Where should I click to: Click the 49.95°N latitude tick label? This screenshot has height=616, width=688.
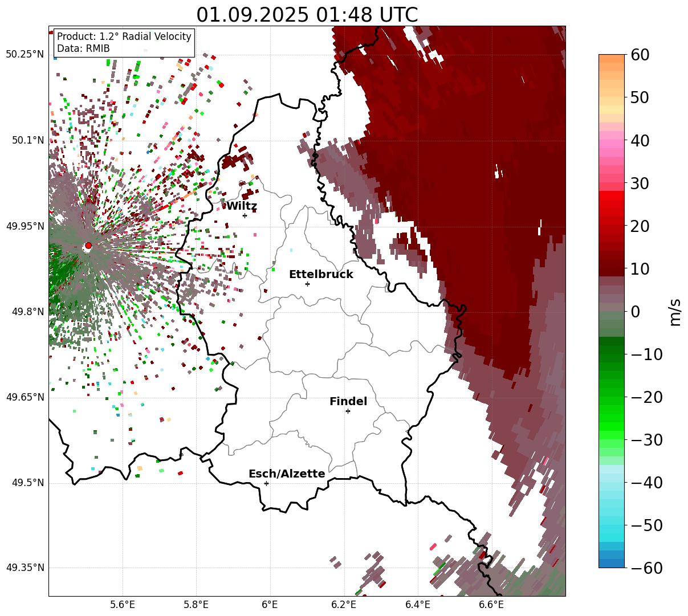[x=25, y=226]
